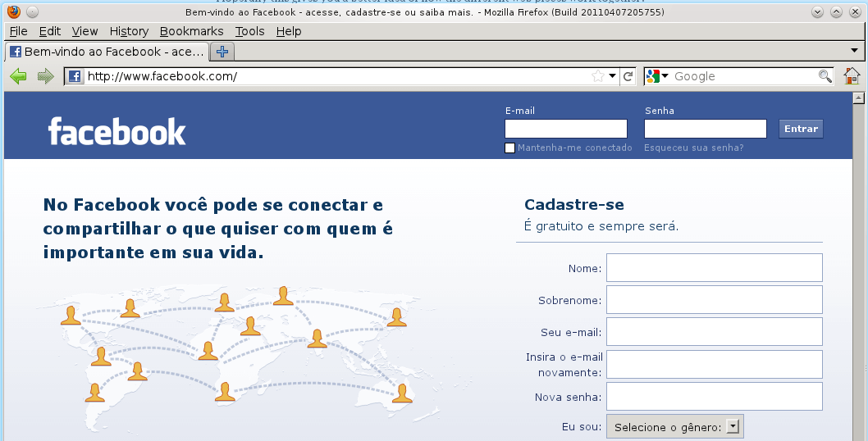This screenshot has width=868, height=441.
Task: Click the forward navigation arrow
Action: (45, 76)
